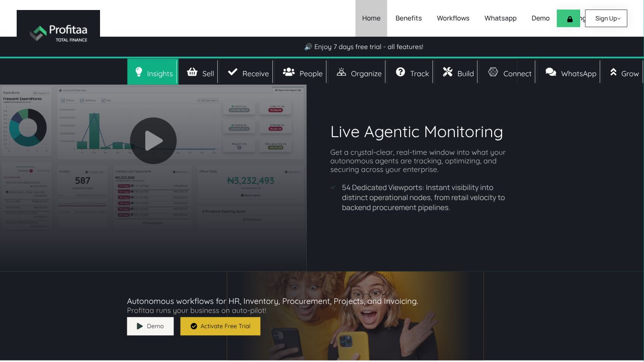
Task: Click the Demo button with play arrow
Action: pos(151,326)
